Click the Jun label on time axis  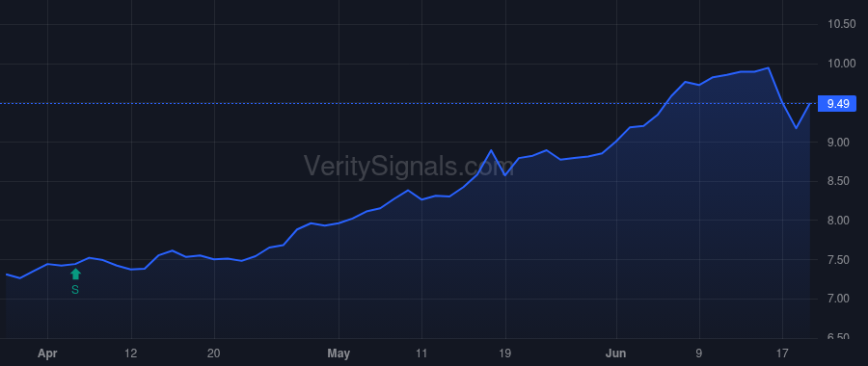616,353
